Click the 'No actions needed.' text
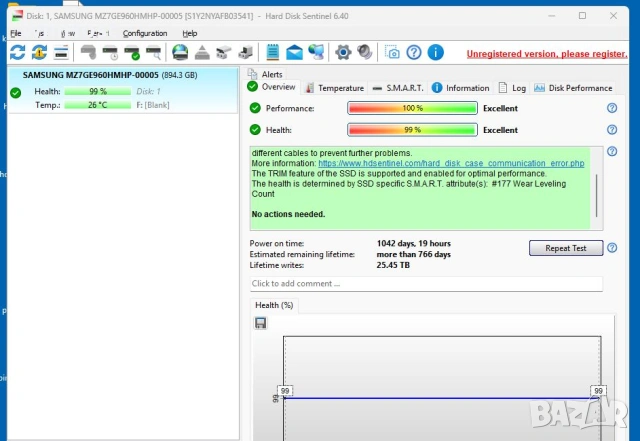Image resolution: width=640 pixels, height=441 pixels. (288, 214)
